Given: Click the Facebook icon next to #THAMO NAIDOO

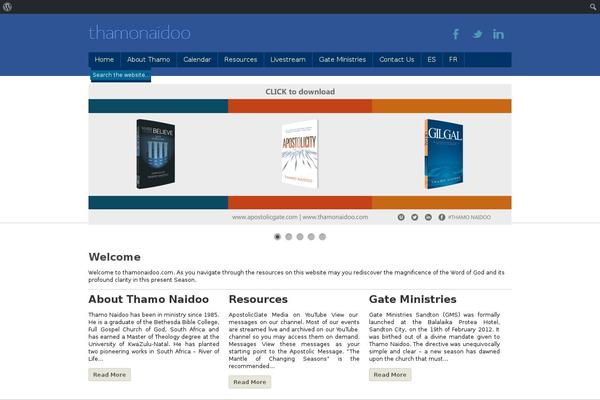Looking at the screenshot, I should [442, 217].
